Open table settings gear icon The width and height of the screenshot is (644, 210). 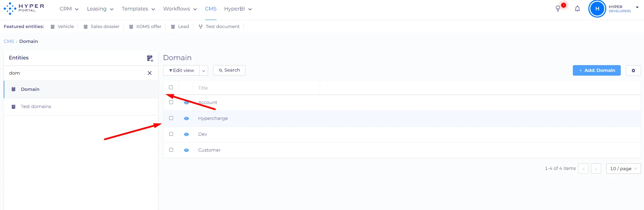pyautogui.click(x=633, y=71)
